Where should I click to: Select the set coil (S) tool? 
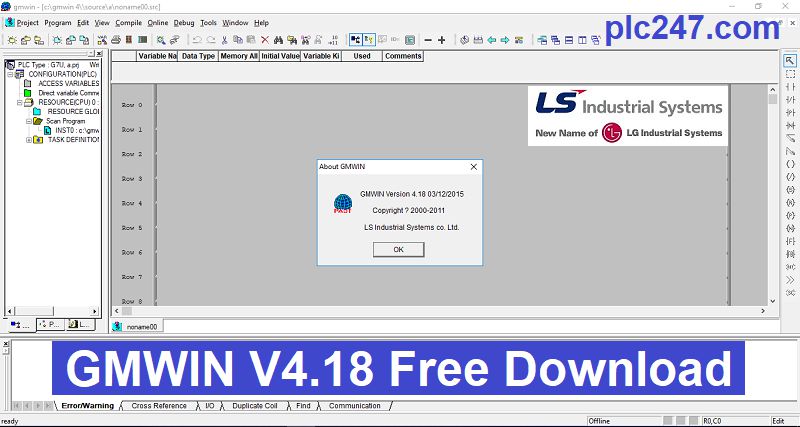(790, 190)
